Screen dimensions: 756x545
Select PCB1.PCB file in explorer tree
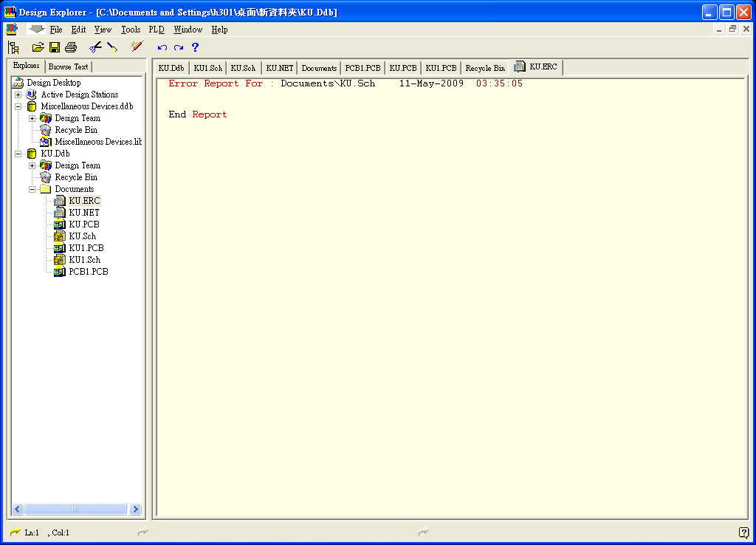(88, 272)
